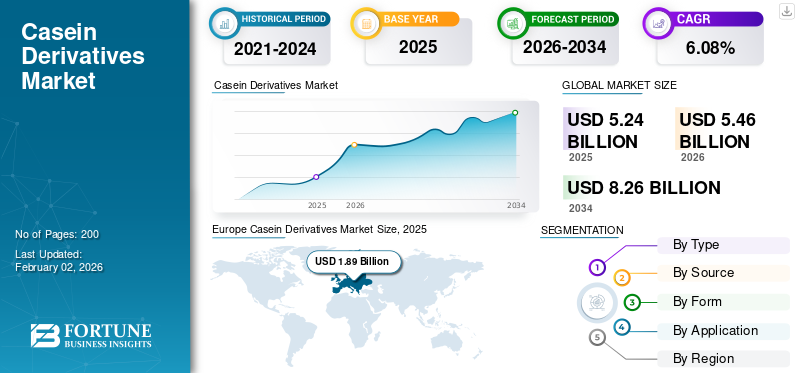
Task: Click the USD 5.24 BILLION figure
Action: (606, 131)
